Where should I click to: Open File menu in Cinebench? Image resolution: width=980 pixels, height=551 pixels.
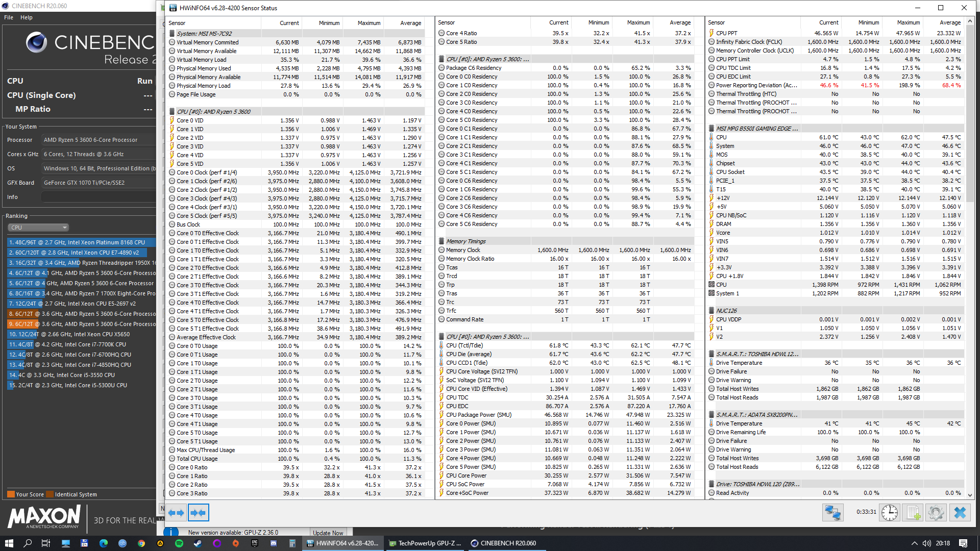(9, 17)
